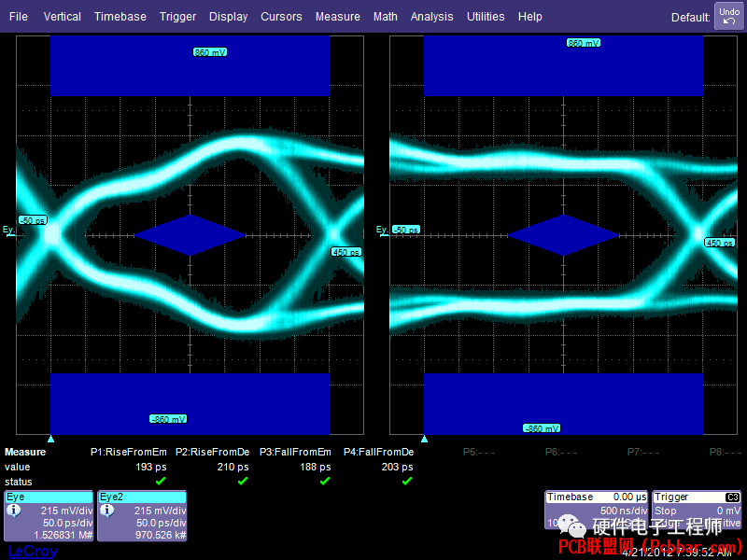The width and height of the screenshot is (747, 560).
Task: Select the P4:FallFromDe measurement
Action: coord(379,452)
